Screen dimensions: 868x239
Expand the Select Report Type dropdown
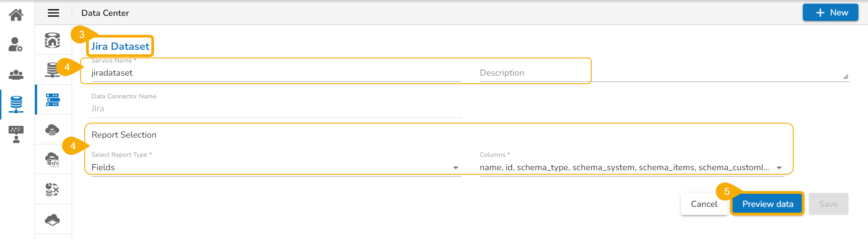pyautogui.click(x=455, y=168)
